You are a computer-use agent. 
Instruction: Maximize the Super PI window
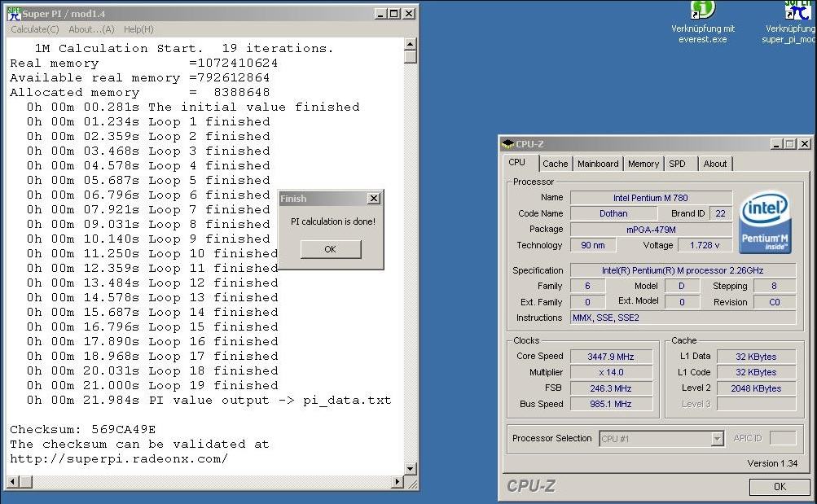click(x=394, y=14)
